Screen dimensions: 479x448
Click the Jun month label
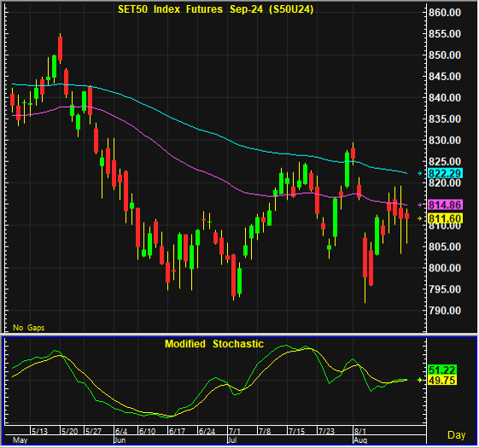(x=120, y=440)
